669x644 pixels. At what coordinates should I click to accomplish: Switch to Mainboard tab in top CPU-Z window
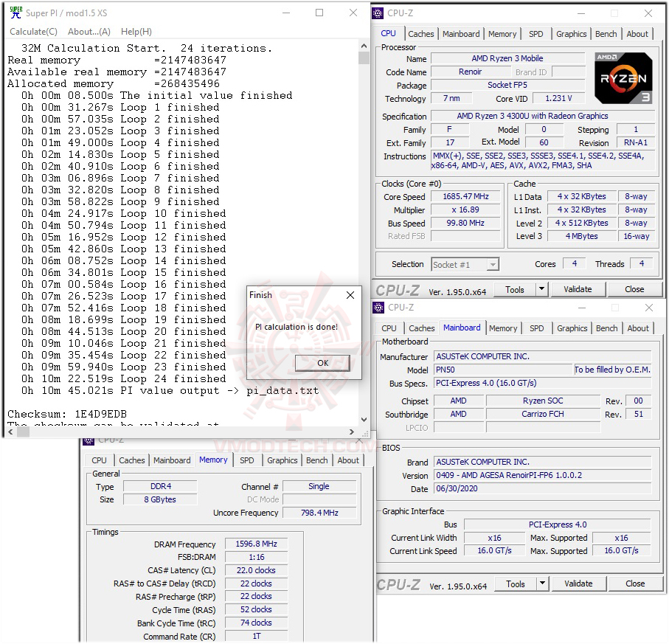[x=461, y=34]
